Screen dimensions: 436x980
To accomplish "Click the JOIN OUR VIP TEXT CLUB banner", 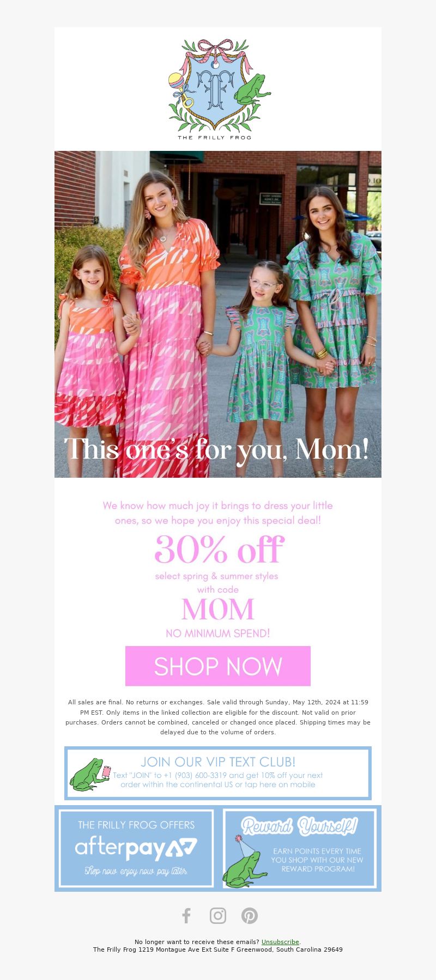I will (218, 774).
